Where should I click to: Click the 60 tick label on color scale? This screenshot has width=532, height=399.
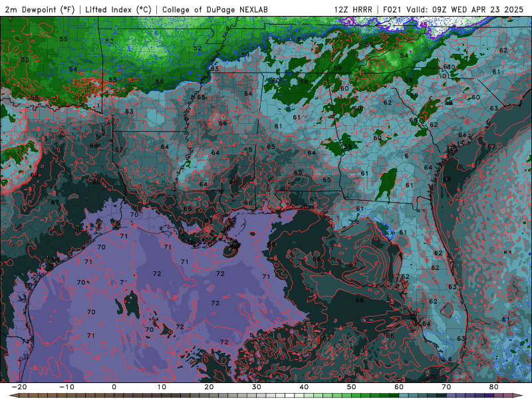click(399, 387)
